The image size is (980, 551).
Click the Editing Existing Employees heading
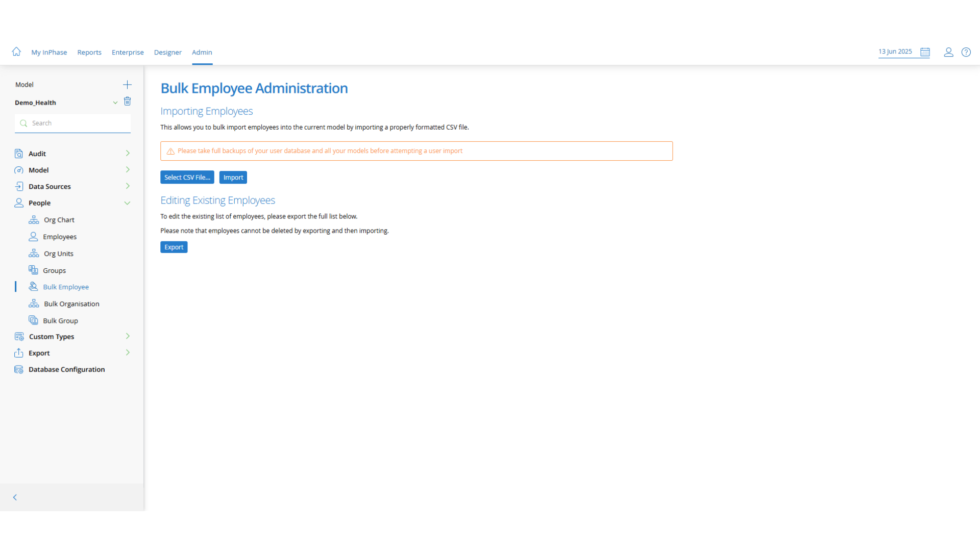click(x=218, y=201)
